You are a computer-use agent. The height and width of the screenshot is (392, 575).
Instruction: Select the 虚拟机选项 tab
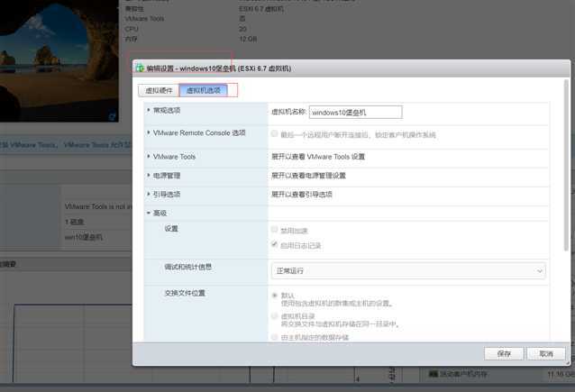203,91
